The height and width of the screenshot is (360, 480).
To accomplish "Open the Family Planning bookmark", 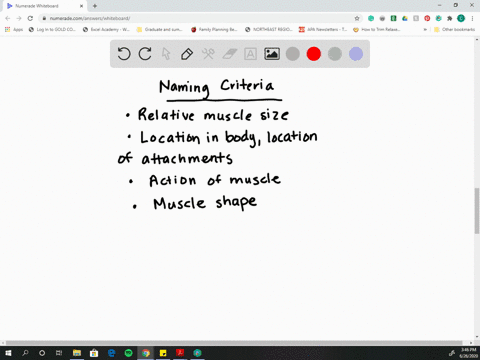I will [x=214, y=29].
